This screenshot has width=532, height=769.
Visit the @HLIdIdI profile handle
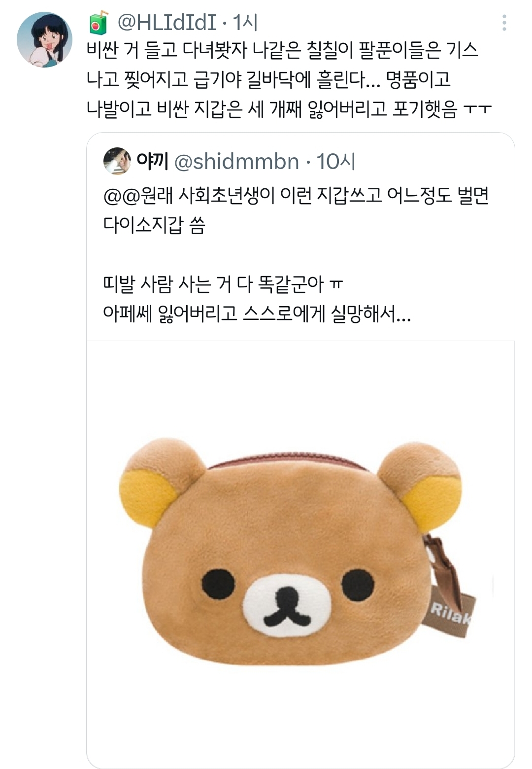(167, 23)
